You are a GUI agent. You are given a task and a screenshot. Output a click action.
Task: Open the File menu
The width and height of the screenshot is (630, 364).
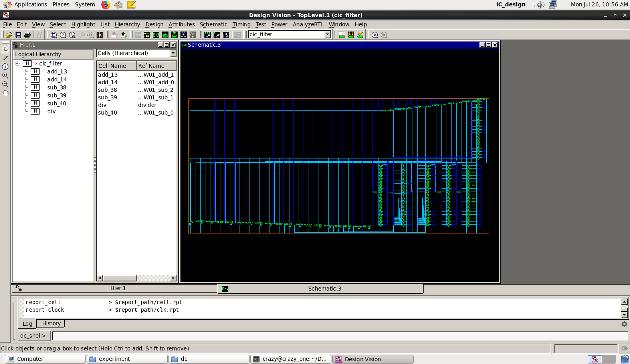[x=8, y=24]
